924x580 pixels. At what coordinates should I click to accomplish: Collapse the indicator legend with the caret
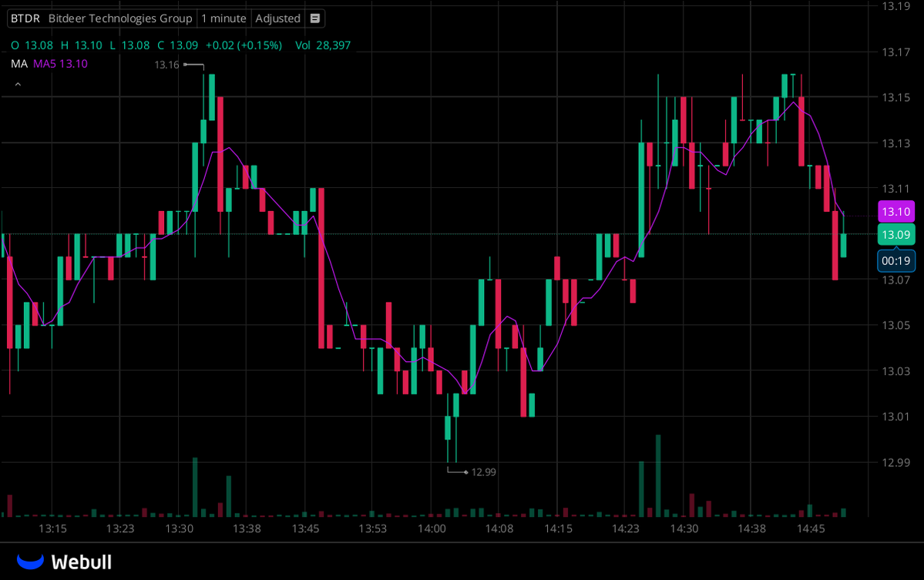[x=18, y=85]
